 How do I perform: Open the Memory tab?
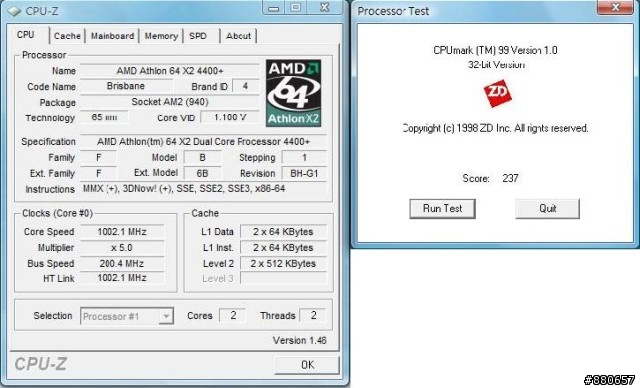pos(161,36)
